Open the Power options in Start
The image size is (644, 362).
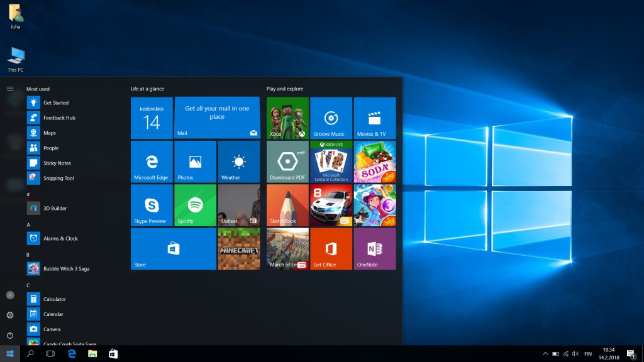(x=10, y=336)
